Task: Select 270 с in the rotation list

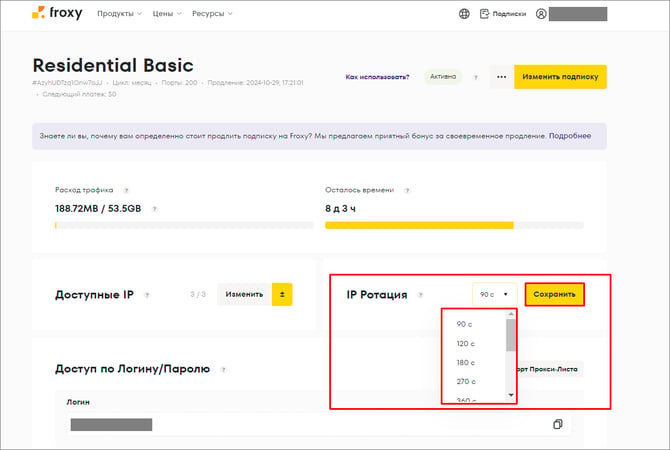Action: (x=466, y=382)
